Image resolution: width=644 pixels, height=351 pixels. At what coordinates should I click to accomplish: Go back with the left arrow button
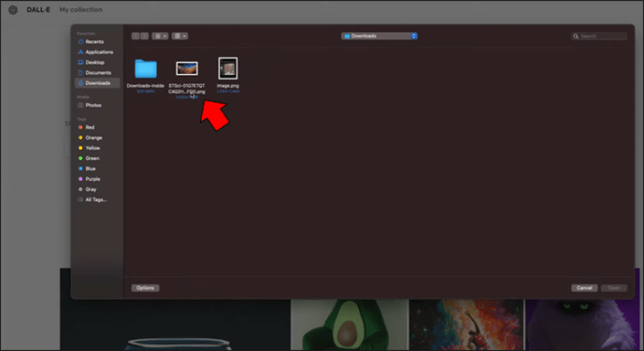[136, 37]
